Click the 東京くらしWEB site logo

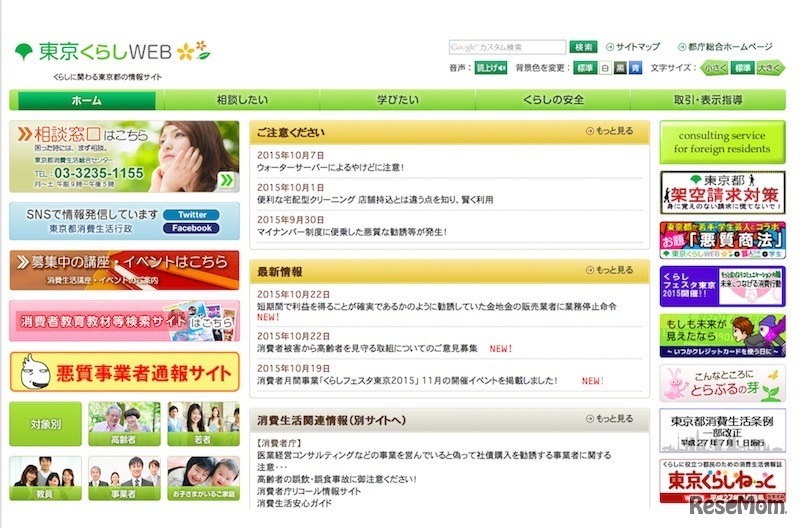pos(112,52)
